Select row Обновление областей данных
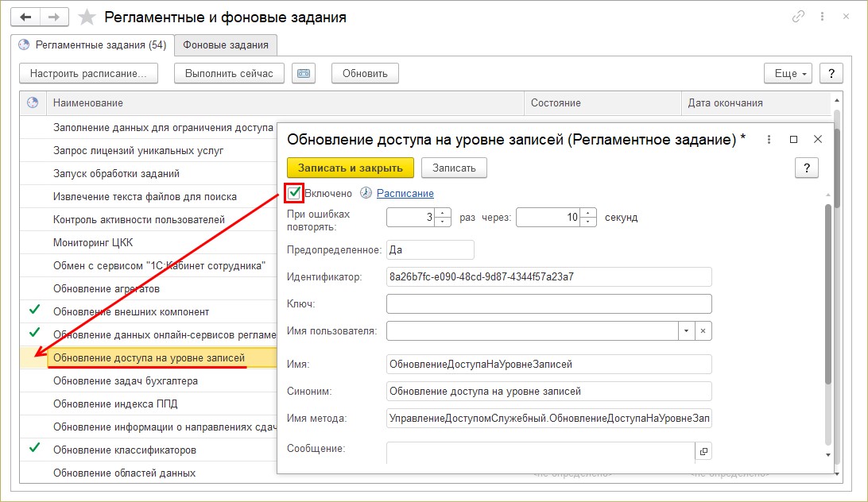The image size is (868, 502). point(149,473)
